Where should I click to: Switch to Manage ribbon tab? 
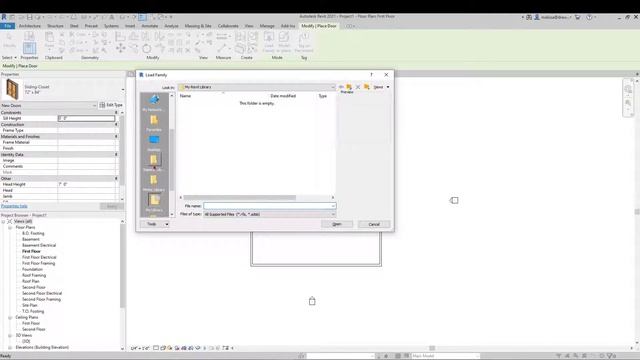coord(267,26)
